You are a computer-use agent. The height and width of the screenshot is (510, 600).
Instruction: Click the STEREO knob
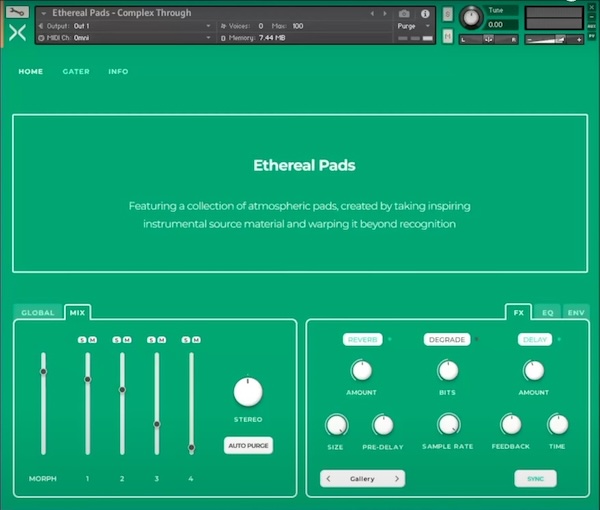tap(248, 392)
